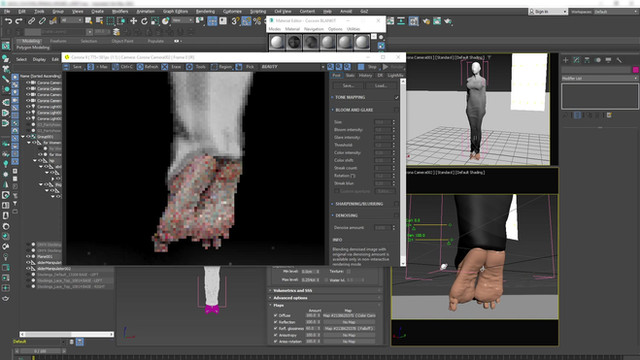Open the BEAUTY render element dropdown
The image size is (640, 360).
point(292,67)
